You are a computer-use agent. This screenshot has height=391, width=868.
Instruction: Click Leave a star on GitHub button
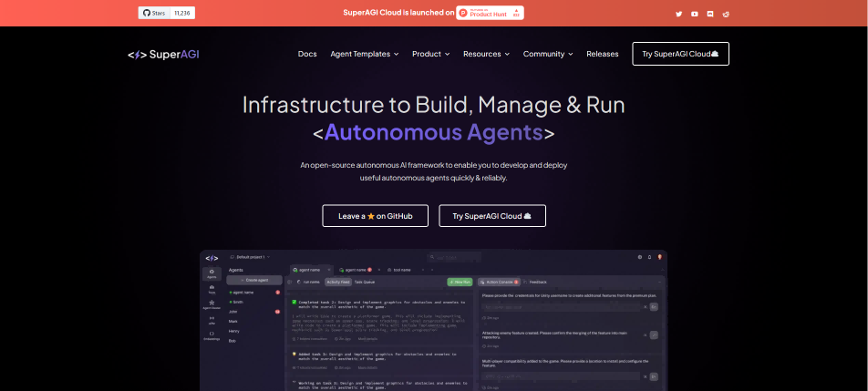(376, 216)
